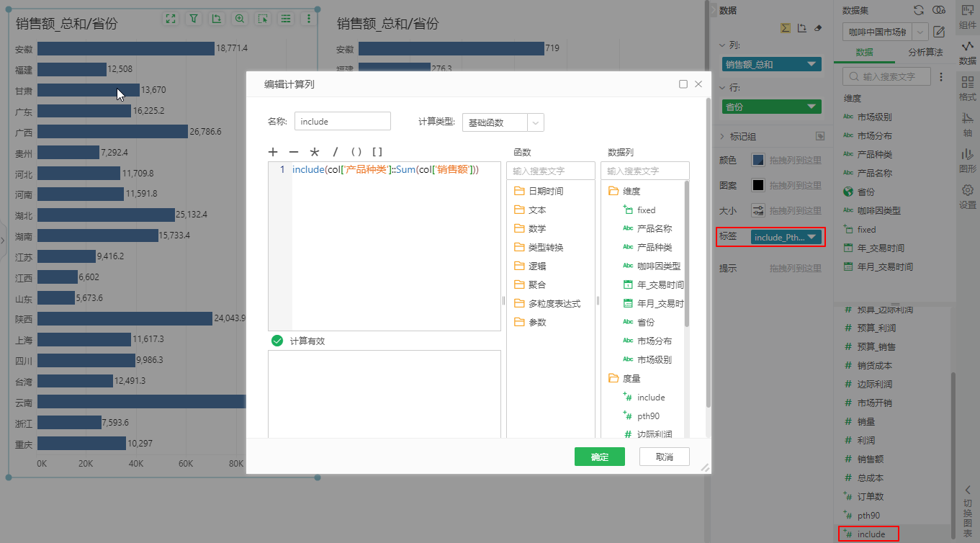Click the 颜色 blue color swatch
The width and height of the screenshot is (980, 543).
tap(758, 160)
